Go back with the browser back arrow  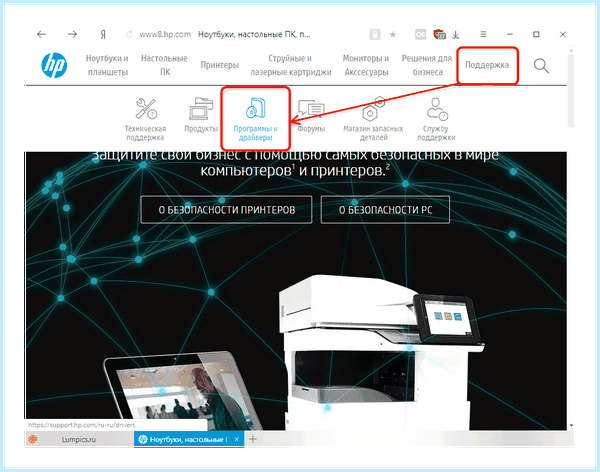pyautogui.click(x=41, y=34)
